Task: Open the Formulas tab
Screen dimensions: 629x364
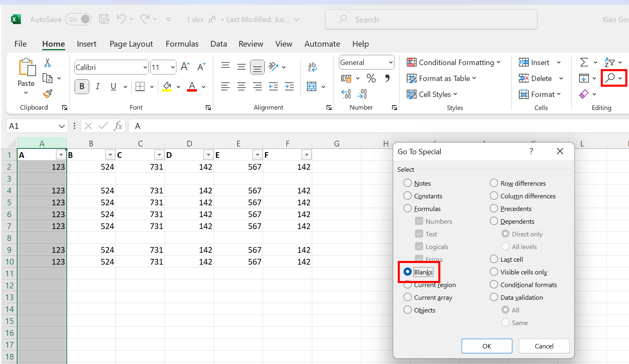Action: click(182, 44)
